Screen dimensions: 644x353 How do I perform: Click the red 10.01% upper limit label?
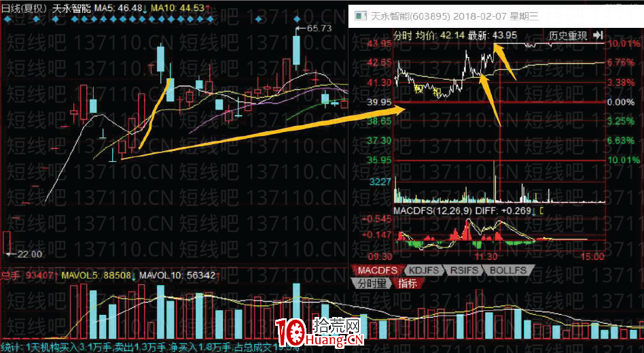624,44
